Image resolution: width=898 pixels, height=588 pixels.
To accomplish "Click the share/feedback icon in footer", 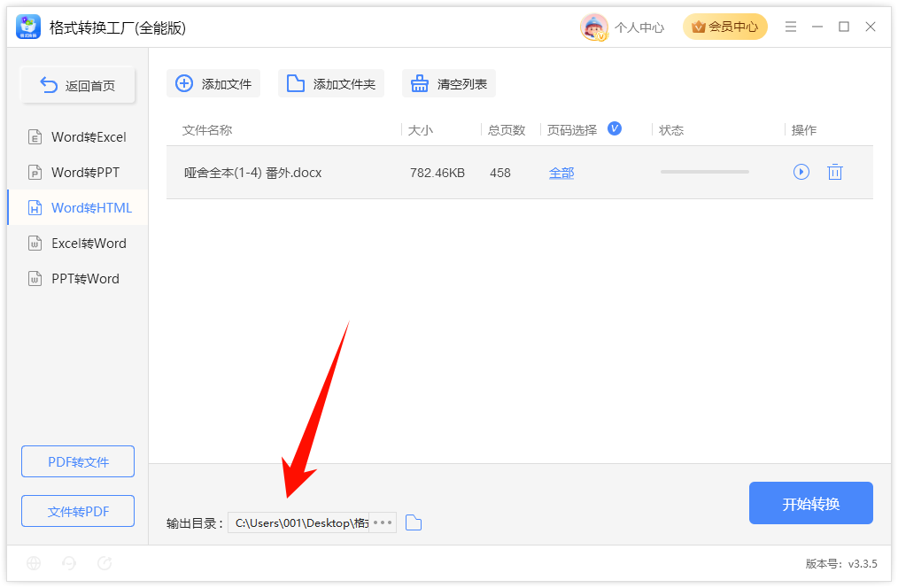I will pyautogui.click(x=105, y=563).
